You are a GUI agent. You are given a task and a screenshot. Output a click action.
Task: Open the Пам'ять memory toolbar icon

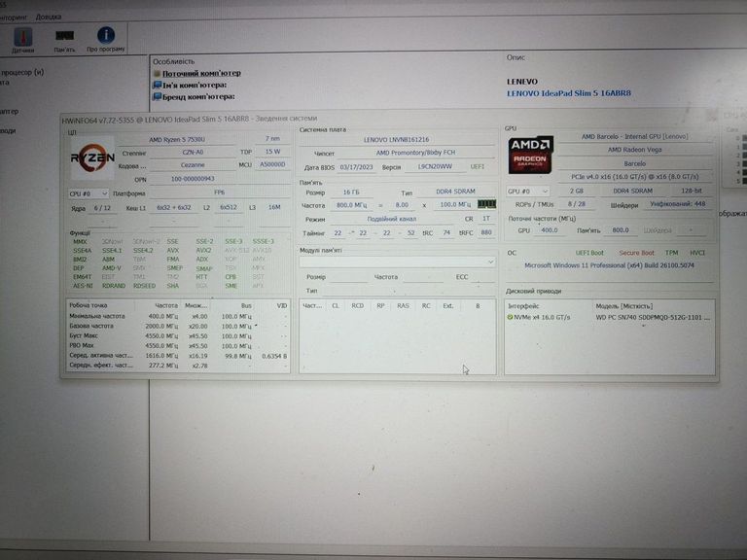click(64, 40)
